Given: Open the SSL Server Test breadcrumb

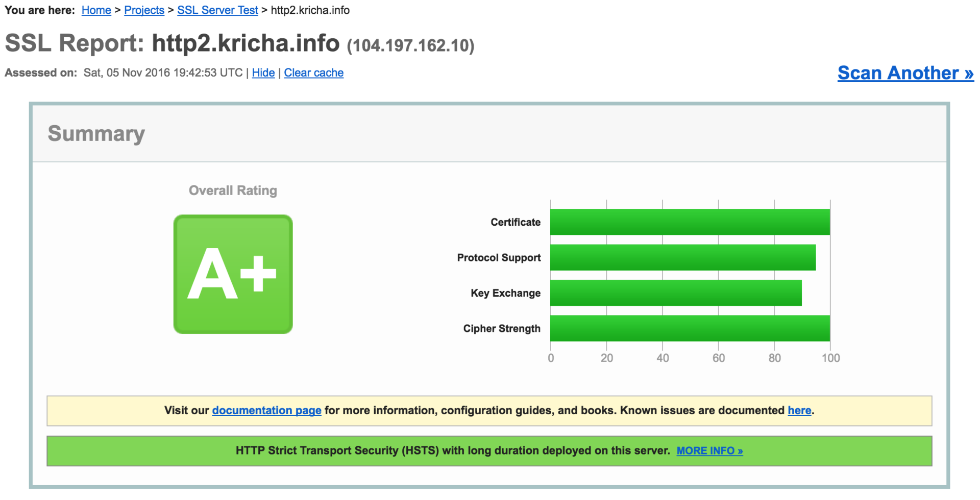Looking at the screenshot, I should (x=217, y=10).
